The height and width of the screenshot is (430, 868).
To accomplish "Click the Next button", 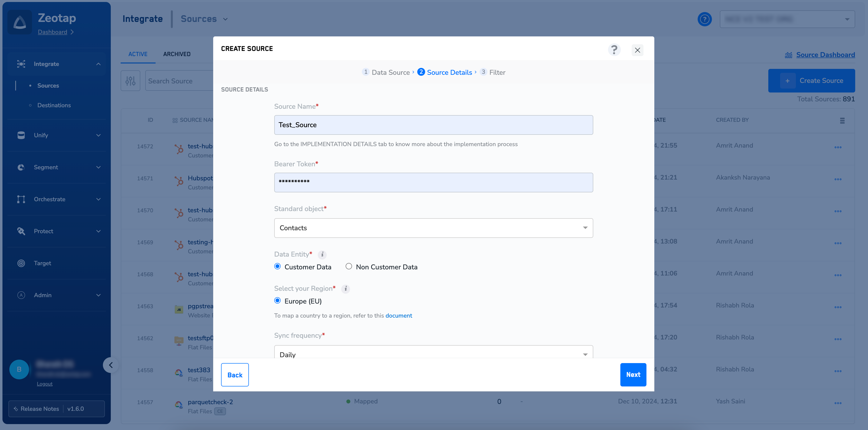I will click(633, 375).
